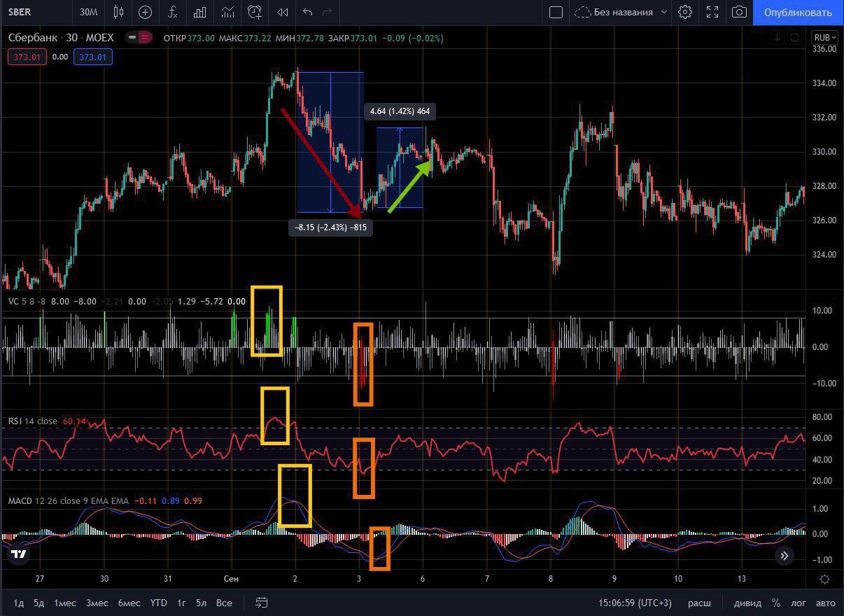Click the Сбербанк · 30 · MOEX title
The image size is (844, 616).
coord(61,38)
